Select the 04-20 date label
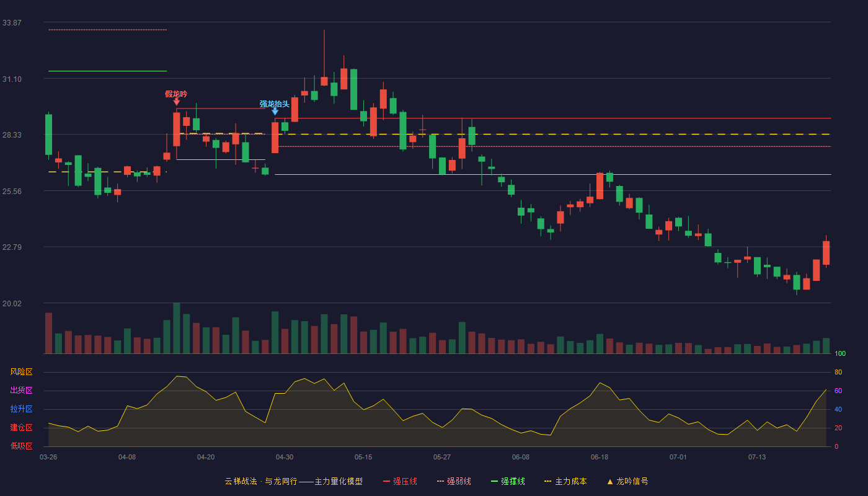This screenshot has width=868, height=496. click(x=206, y=457)
